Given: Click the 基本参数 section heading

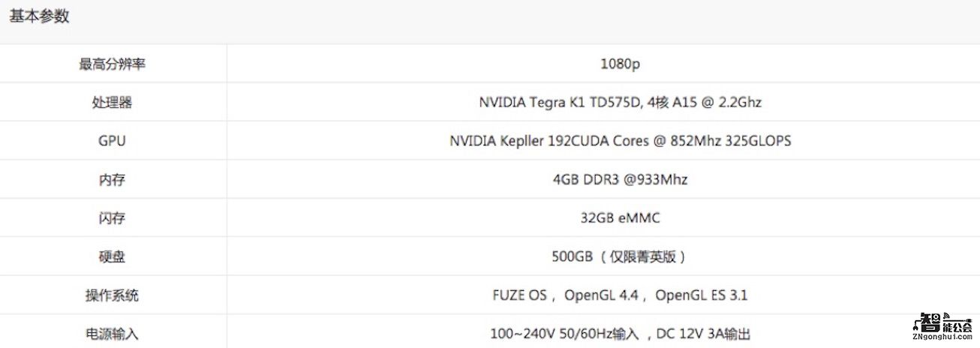Looking at the screenshot, I should point(40,16).
